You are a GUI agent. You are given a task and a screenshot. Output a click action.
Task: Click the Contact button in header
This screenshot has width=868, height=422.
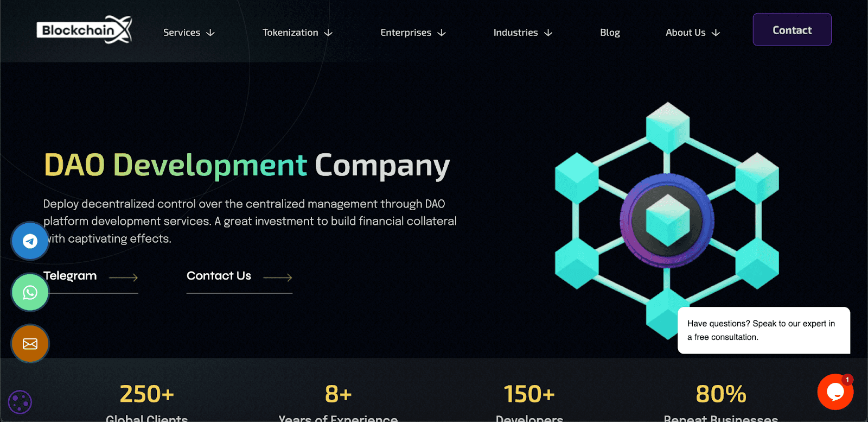[x=792, y=30]
